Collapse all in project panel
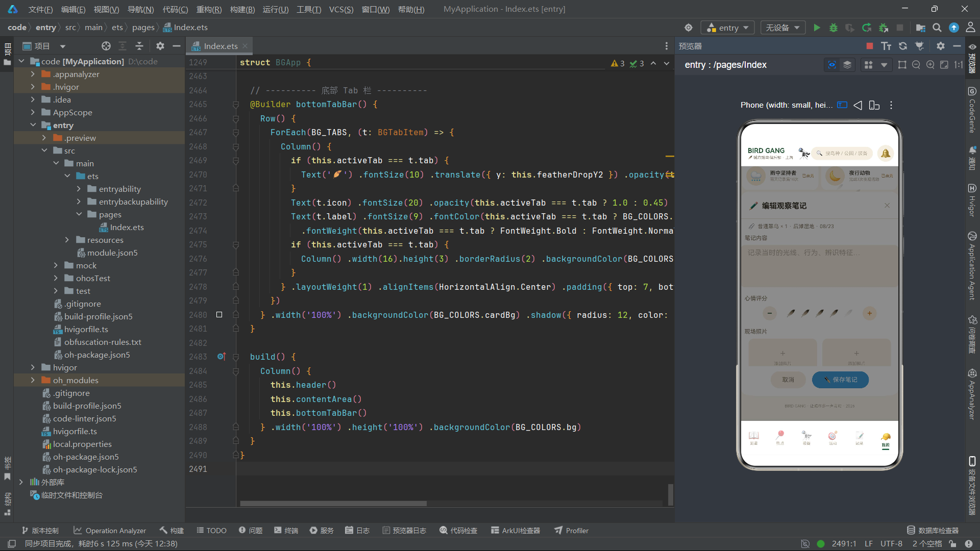This screenshot has height=551, width=980. 139,46
